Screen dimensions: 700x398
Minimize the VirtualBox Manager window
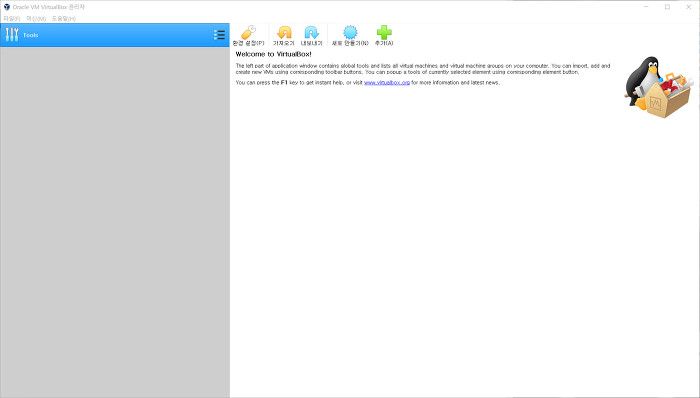point(646,7)
